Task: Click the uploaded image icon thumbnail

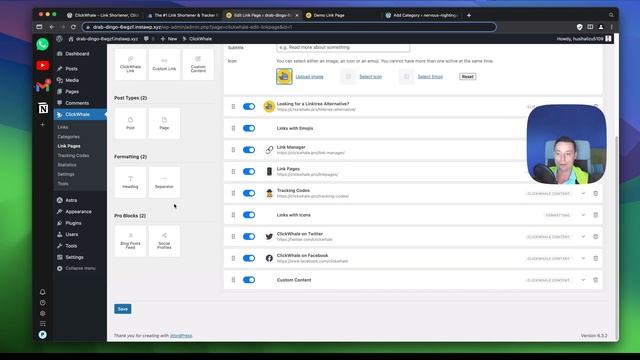Action: pyautogui.click(x=284, y=76)
